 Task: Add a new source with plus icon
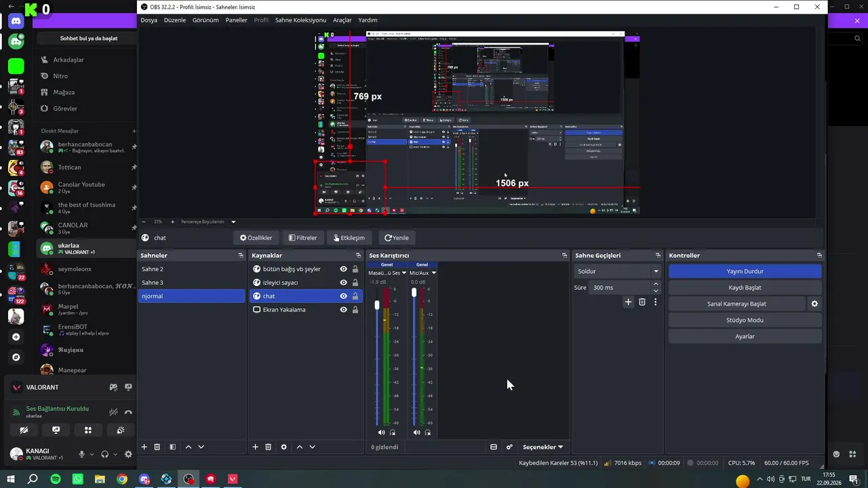256,447
